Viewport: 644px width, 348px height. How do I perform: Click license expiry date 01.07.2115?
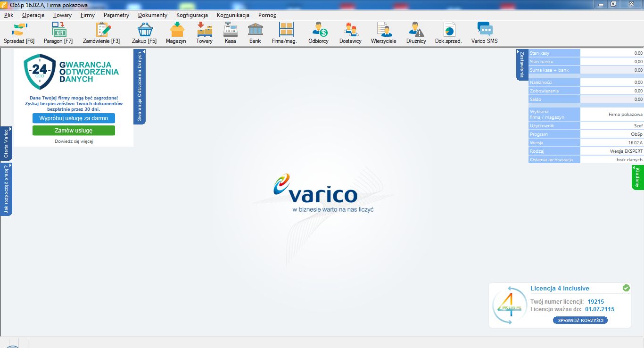[600, 309]
